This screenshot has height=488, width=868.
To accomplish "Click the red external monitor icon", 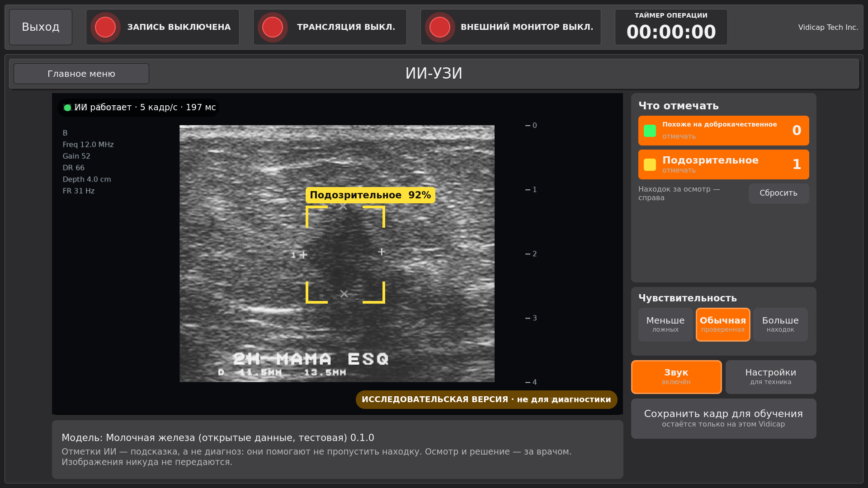I will coord(440,27).
